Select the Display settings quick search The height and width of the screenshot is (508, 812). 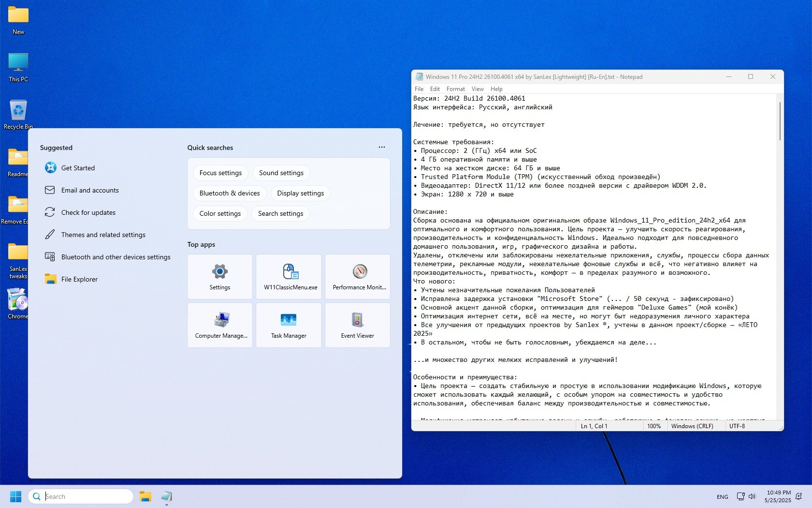pos(300,193)
